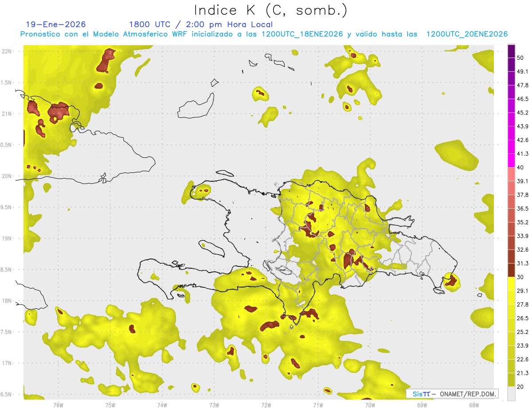This screenshot has width=532, height=411.
Task: Click the latitude label "21N"
Action: (7, 114)
